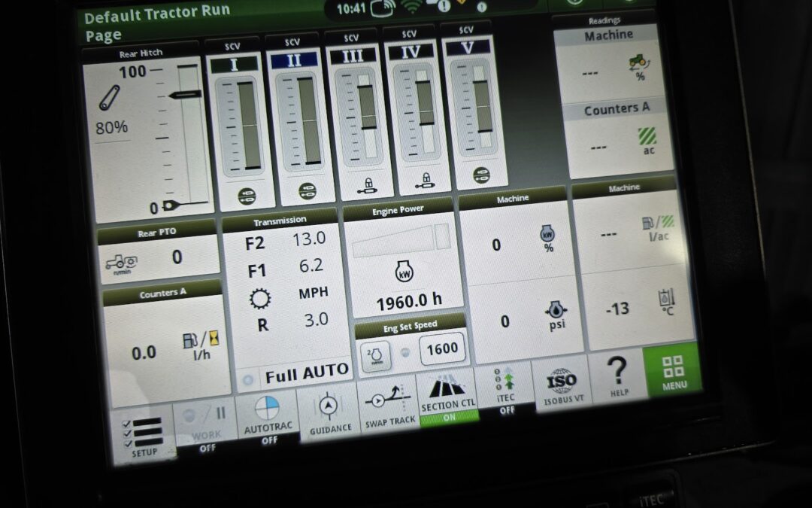Select the float icon under SCV I

click(x=247, y=196)
